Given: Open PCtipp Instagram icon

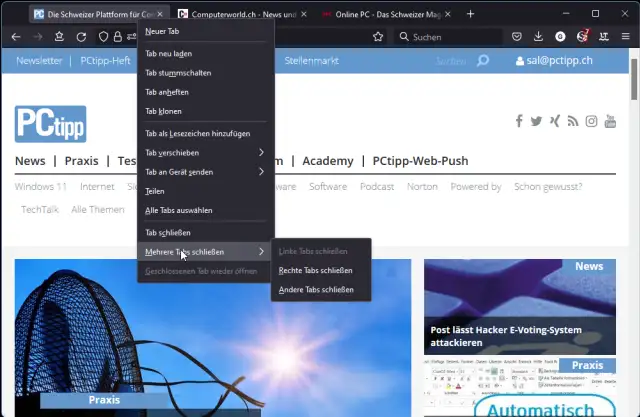Looking at the screenshot, I should coord(591,121).
